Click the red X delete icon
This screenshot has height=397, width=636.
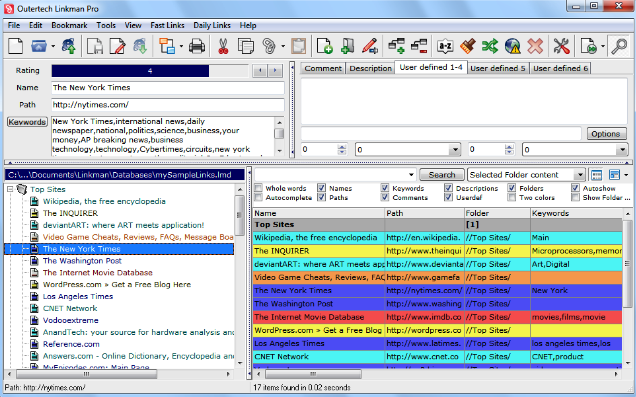pos(535,46)
